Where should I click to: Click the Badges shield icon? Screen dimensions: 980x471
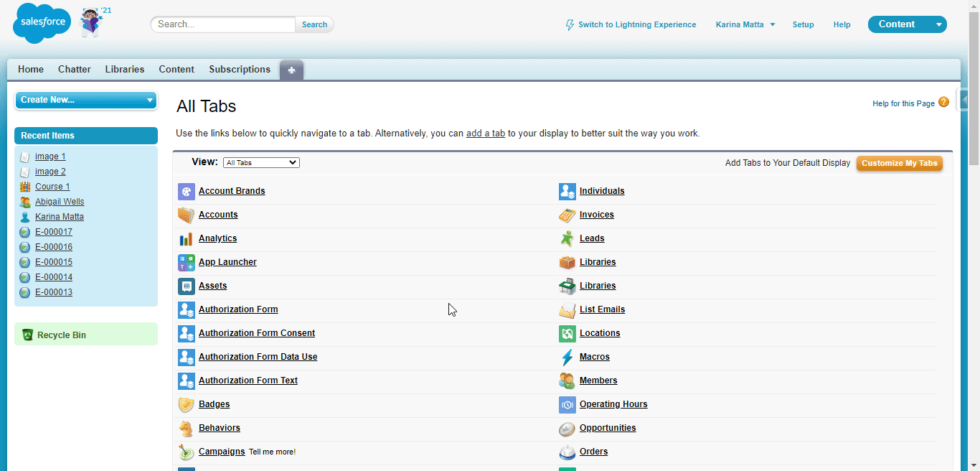coord(186,404)
